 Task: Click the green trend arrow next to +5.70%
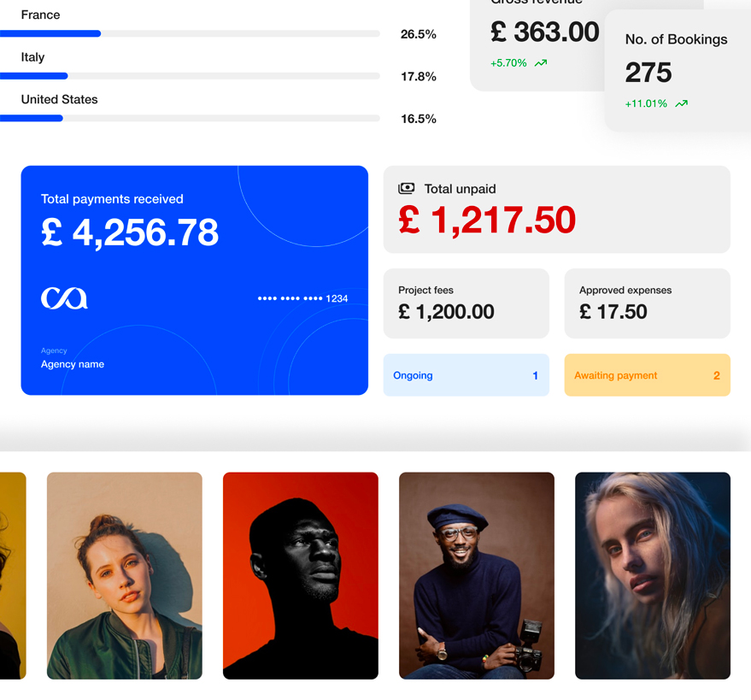(x=541, y=62)
